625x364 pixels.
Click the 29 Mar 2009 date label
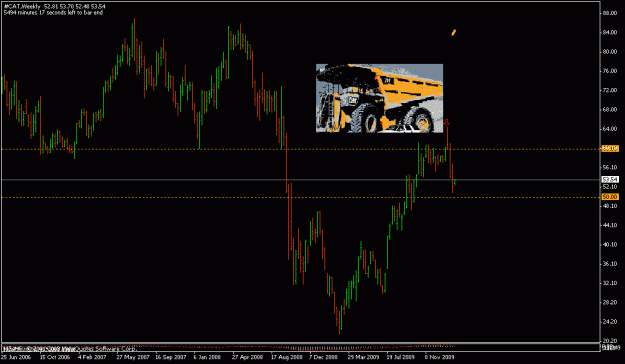coord(363,357)
